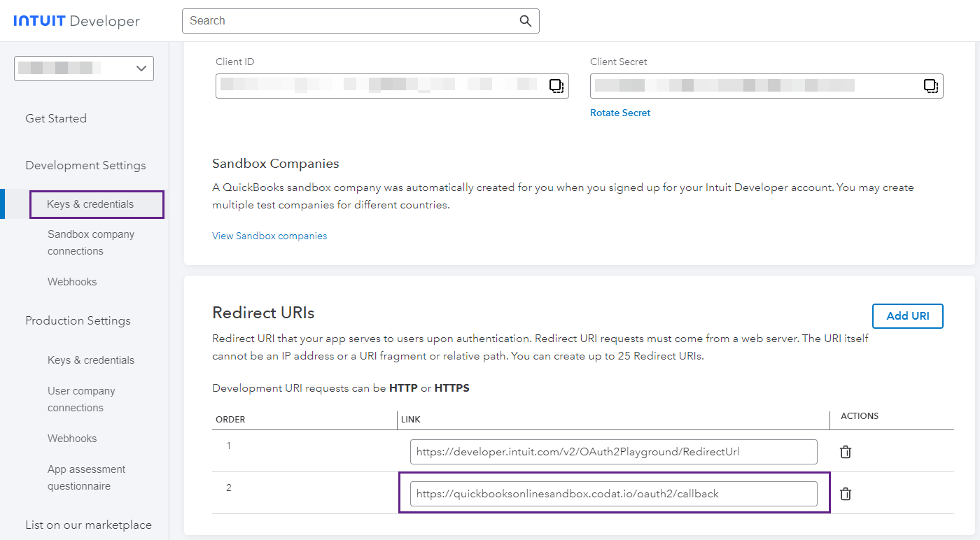Select the codat.io redirect URI text field
This screenshot has width=980, height=540.
tap(613, 493)
